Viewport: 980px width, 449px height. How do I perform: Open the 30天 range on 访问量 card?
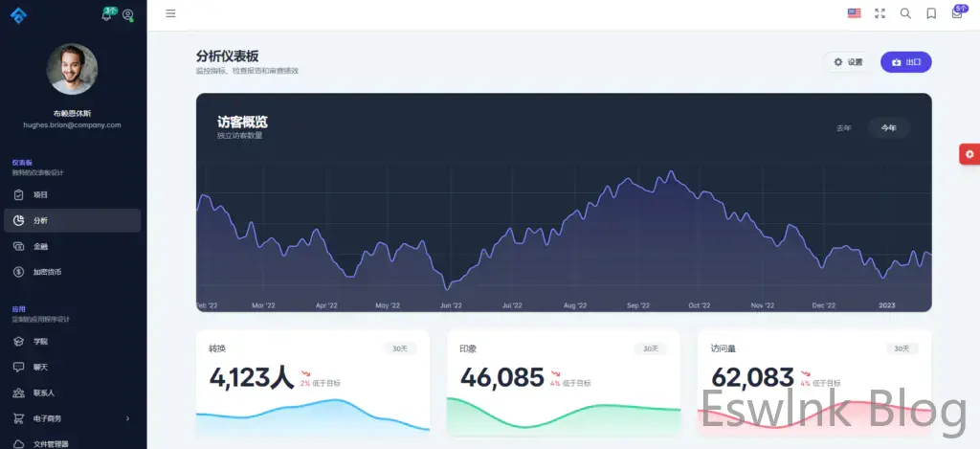902,348
